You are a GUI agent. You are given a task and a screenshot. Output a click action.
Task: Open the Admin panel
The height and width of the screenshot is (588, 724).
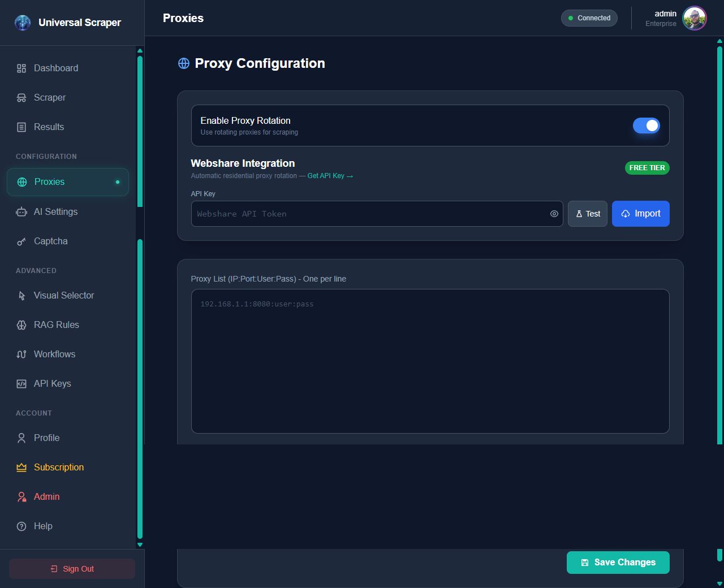(x=68, y=496)
